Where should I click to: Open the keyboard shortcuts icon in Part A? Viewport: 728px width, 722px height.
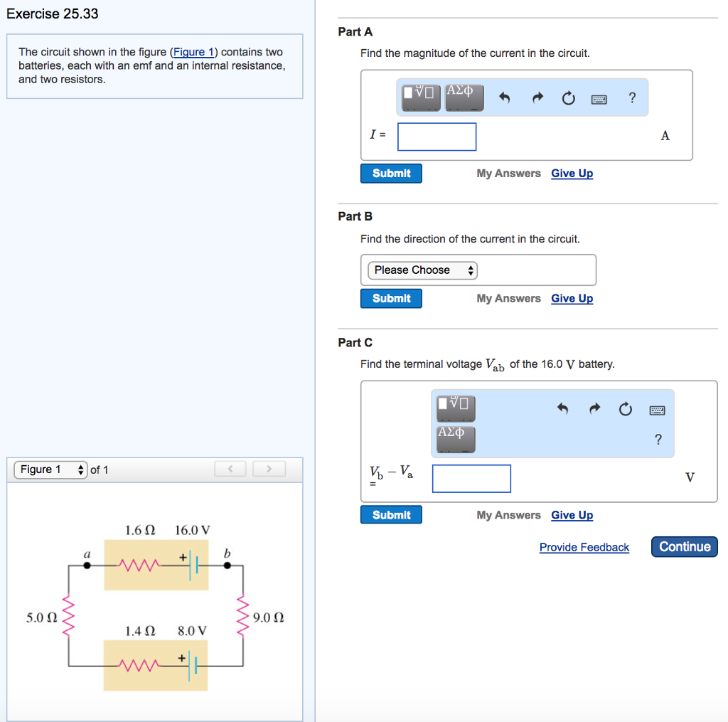[x=599, y=99]
